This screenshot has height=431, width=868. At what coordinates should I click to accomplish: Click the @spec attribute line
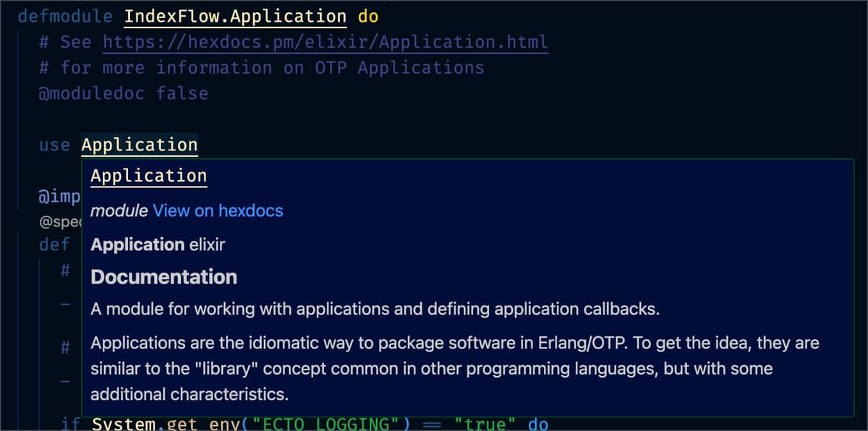point(58,222)
